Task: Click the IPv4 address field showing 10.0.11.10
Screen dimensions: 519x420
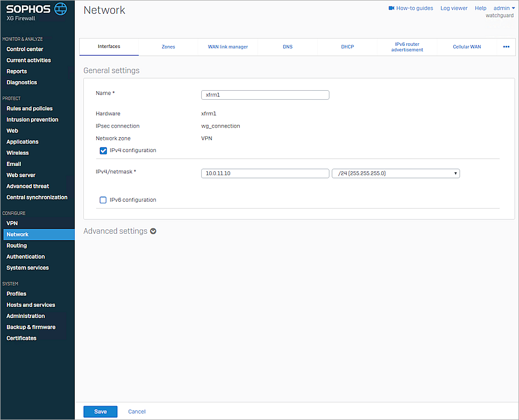Action: pos(265,173)
